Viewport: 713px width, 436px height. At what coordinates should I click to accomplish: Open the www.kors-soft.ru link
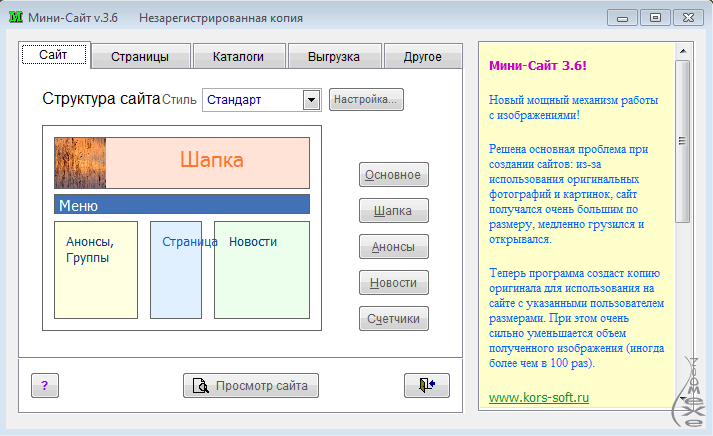539,397
